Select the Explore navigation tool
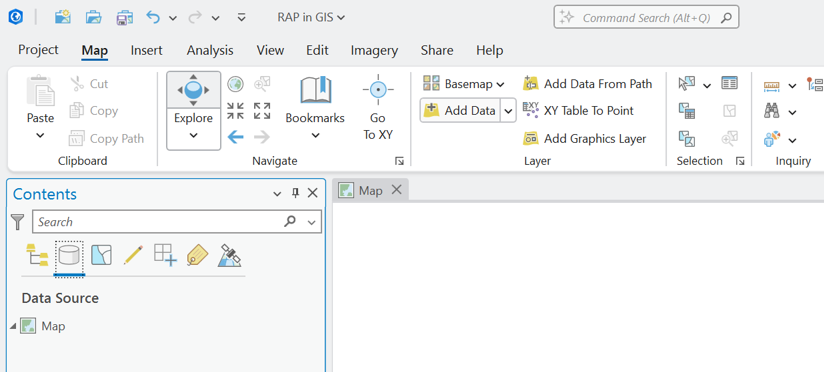 (193, 110)
